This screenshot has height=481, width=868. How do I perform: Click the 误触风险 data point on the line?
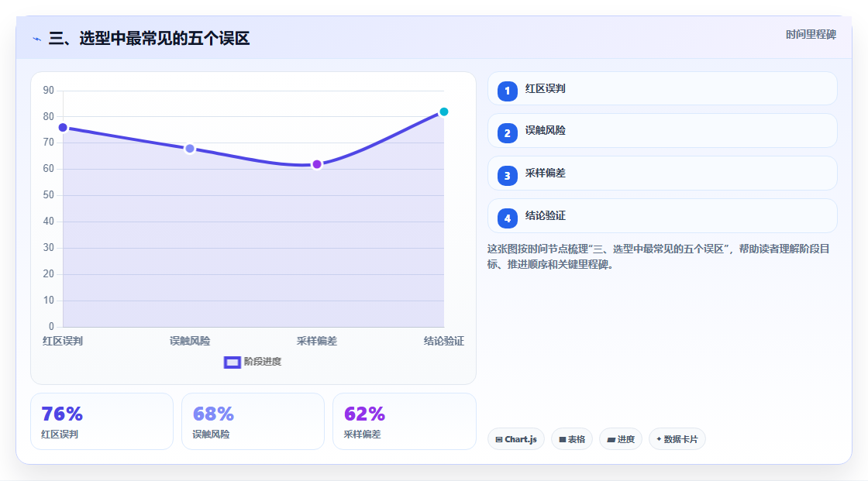(190, 149)
